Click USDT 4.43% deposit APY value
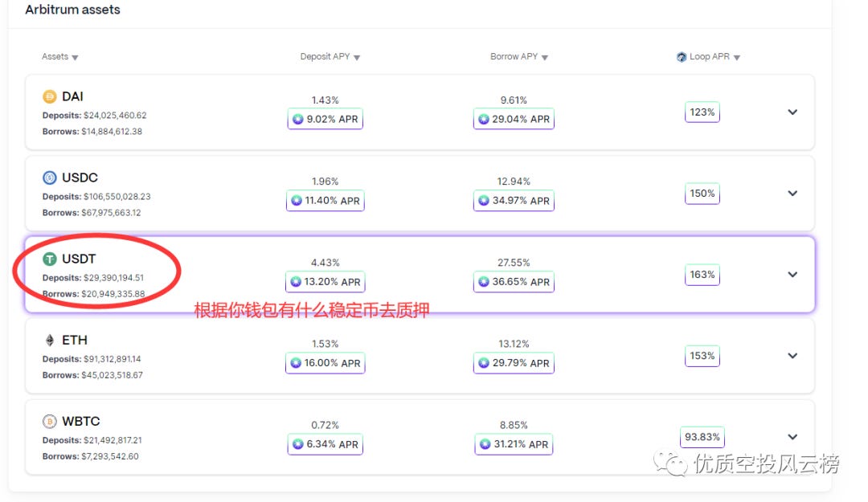This screenshot has height=502, width=868. tap(325, 263)
